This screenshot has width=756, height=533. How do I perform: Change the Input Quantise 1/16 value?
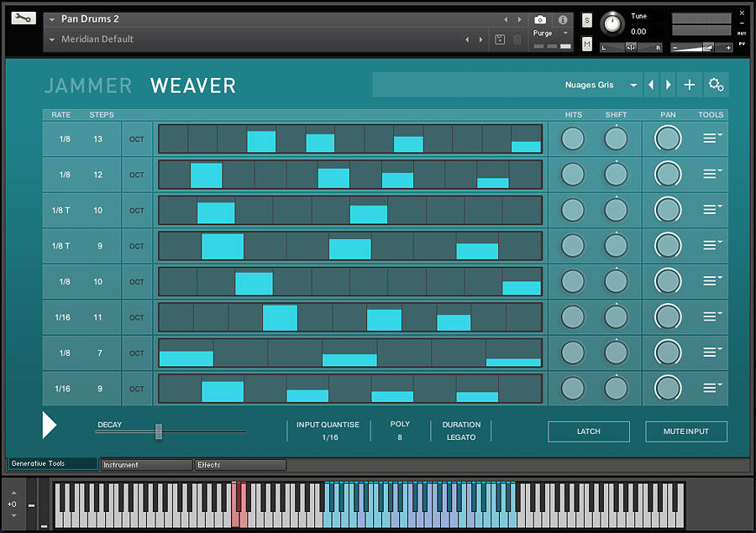(330, 437)
